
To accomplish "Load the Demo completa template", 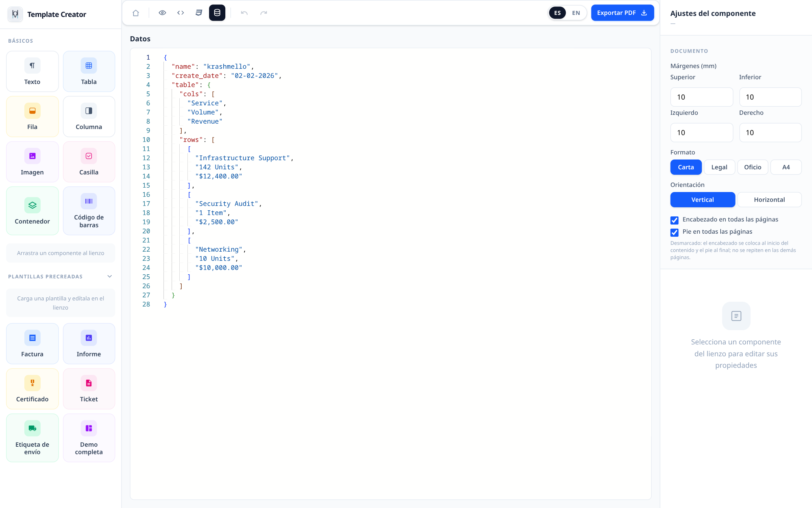I will point(89,438).
